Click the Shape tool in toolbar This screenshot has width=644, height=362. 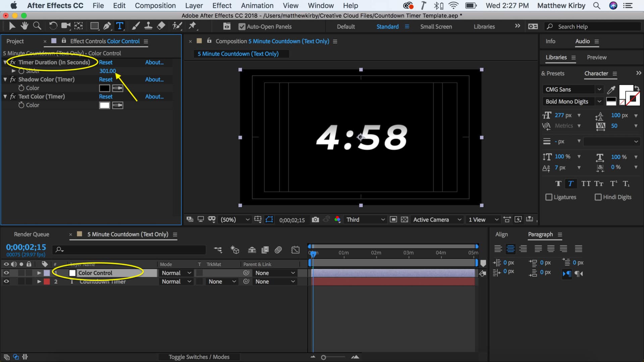pos(94,26)
